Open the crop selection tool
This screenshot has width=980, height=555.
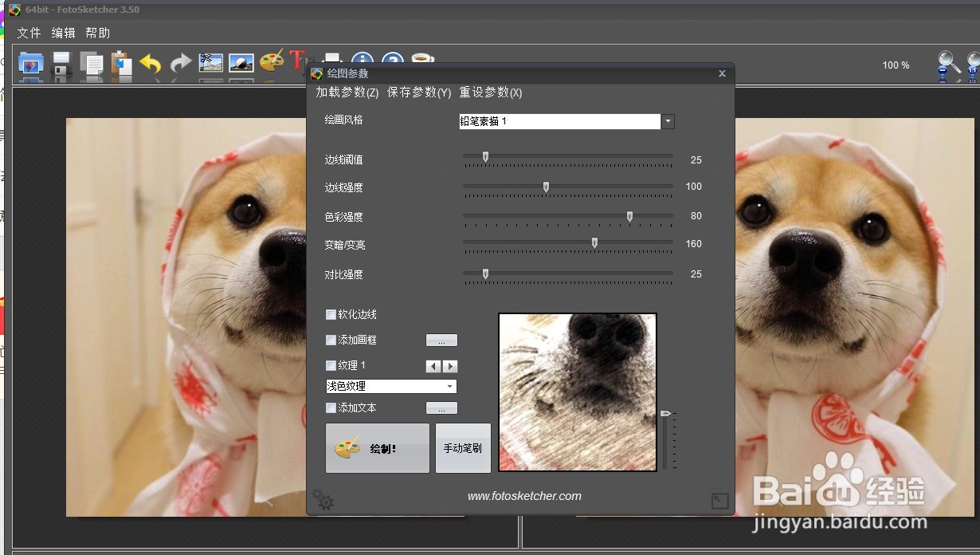pyautogui.click(x=210, y=64)
